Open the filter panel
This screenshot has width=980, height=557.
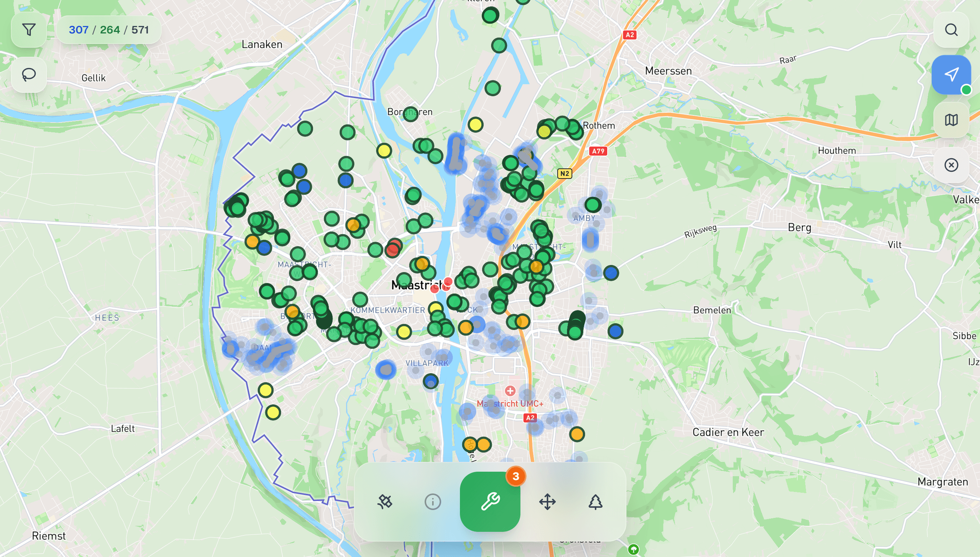pos(29,29)
